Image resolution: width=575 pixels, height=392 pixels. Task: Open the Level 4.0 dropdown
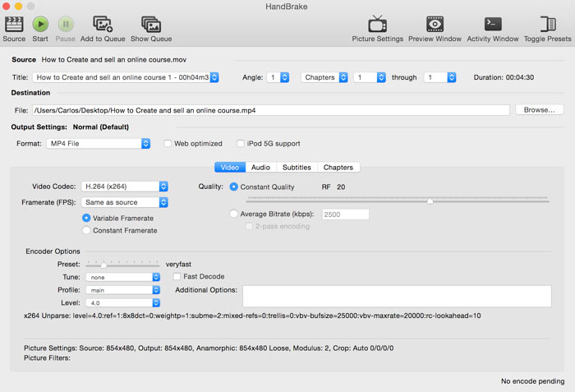(x=123, y=302)
